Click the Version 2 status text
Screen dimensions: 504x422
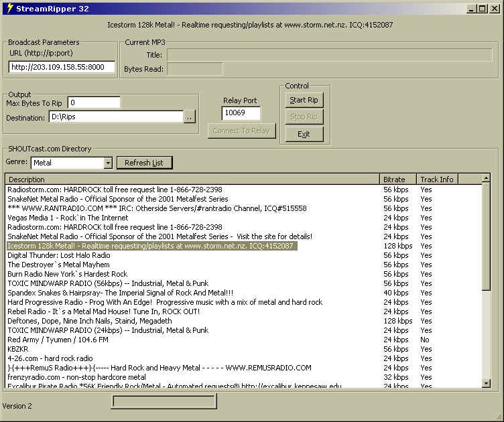pos(17,406)
